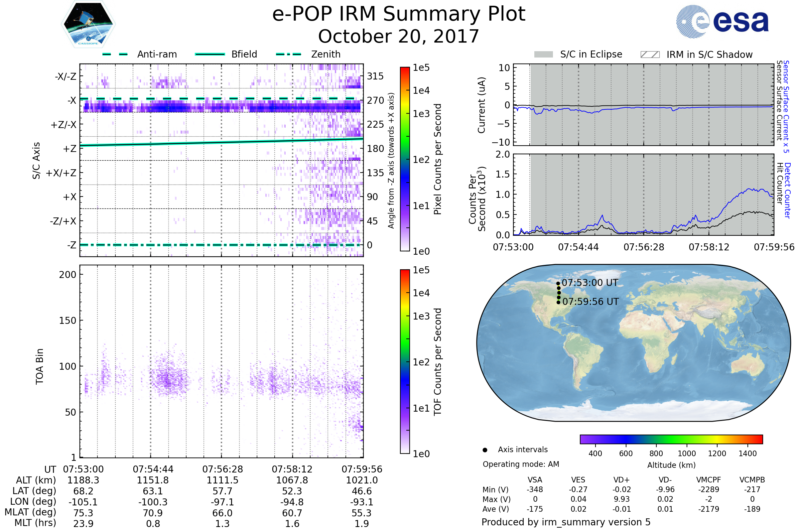The width and height of the screenshot is (798, 532).
Task: Click the ESA logo
Action: (722, 21)
